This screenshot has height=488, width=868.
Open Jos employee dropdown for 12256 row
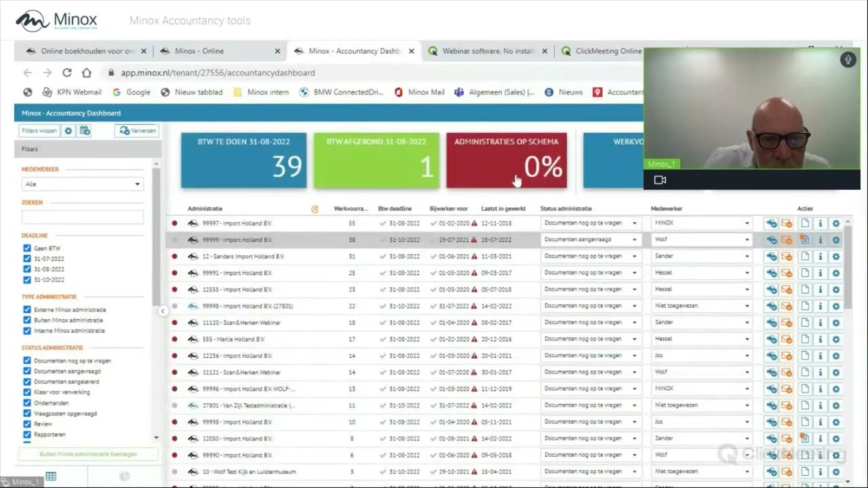[702, 355]
